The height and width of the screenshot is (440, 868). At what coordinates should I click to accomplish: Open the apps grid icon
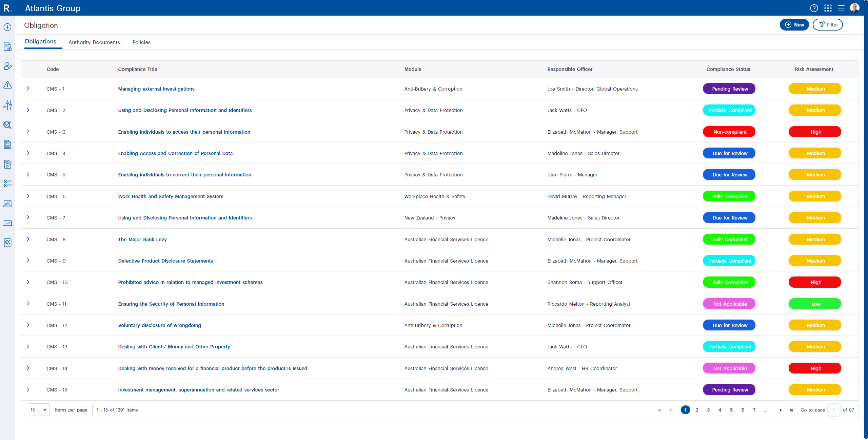click(x=828, y=8)
